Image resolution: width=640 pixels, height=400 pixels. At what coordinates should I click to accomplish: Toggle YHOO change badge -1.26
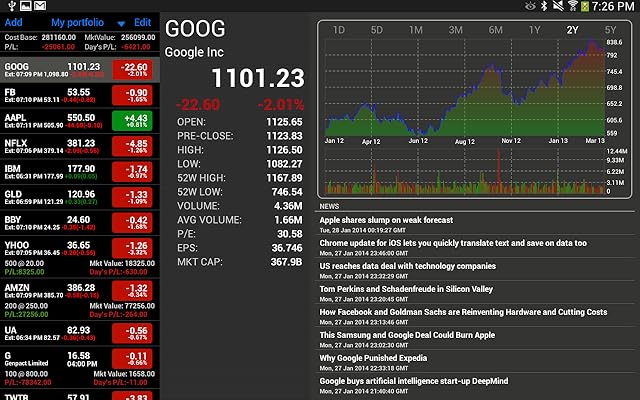pyautogui.click(x=132, y=249)
